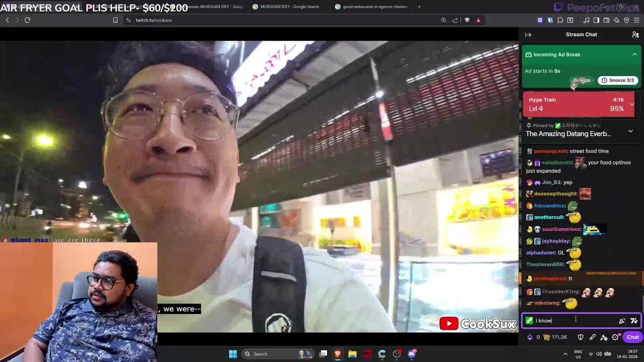
Task: Open the Twitch extension icon in toolbar
Action: coord(540,20)
